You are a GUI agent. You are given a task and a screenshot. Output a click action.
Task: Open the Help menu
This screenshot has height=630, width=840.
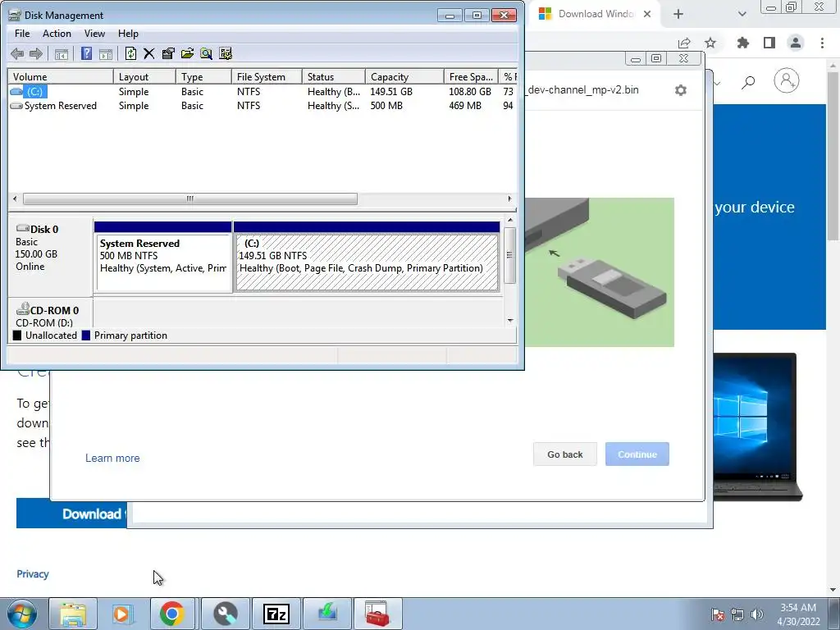click(128, 33)
